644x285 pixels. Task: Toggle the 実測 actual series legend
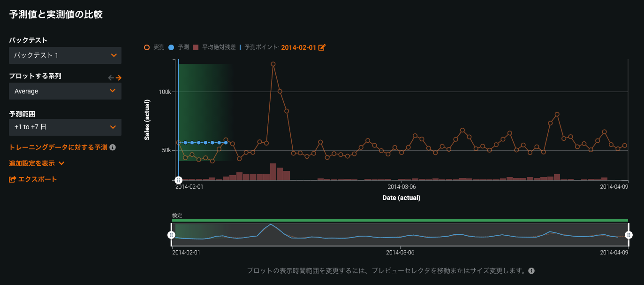[154, 47]
